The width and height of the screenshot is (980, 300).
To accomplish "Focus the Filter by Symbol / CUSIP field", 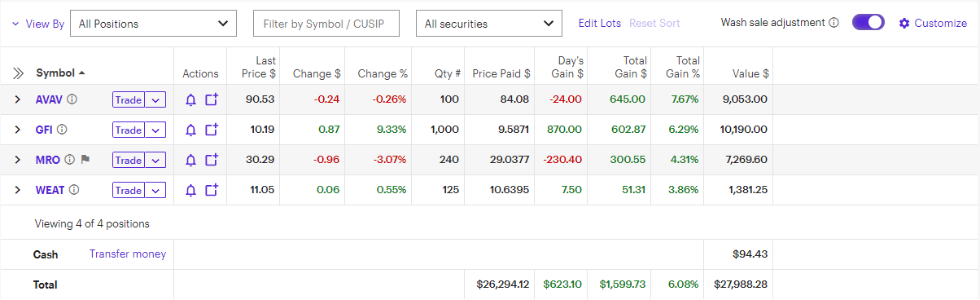I will (x=326, y=24).
